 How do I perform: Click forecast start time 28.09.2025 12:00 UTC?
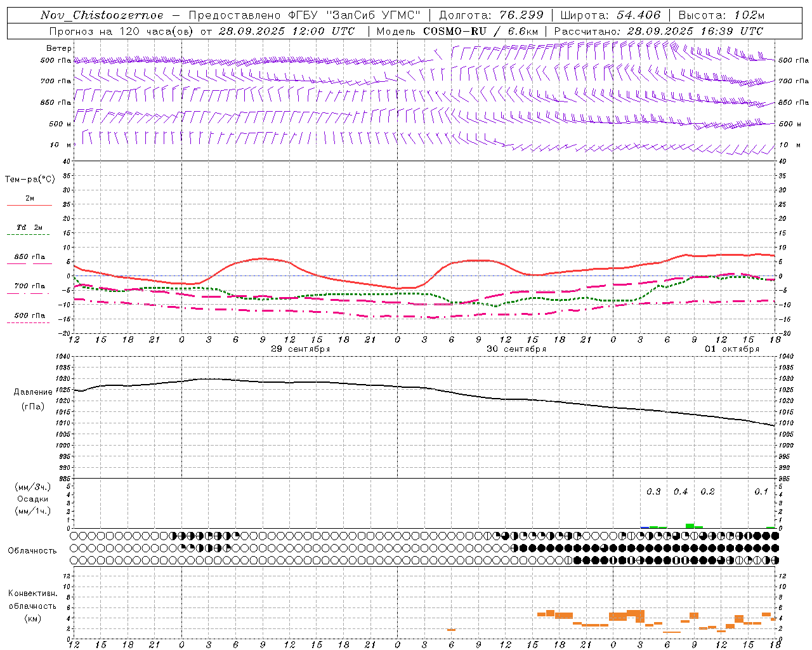(287, 31)
